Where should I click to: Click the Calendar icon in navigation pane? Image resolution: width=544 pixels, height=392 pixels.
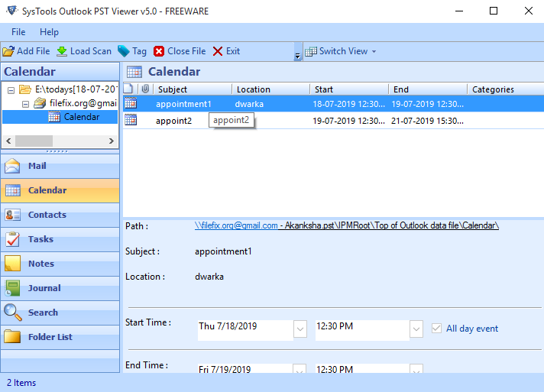[x=13, y=190]
